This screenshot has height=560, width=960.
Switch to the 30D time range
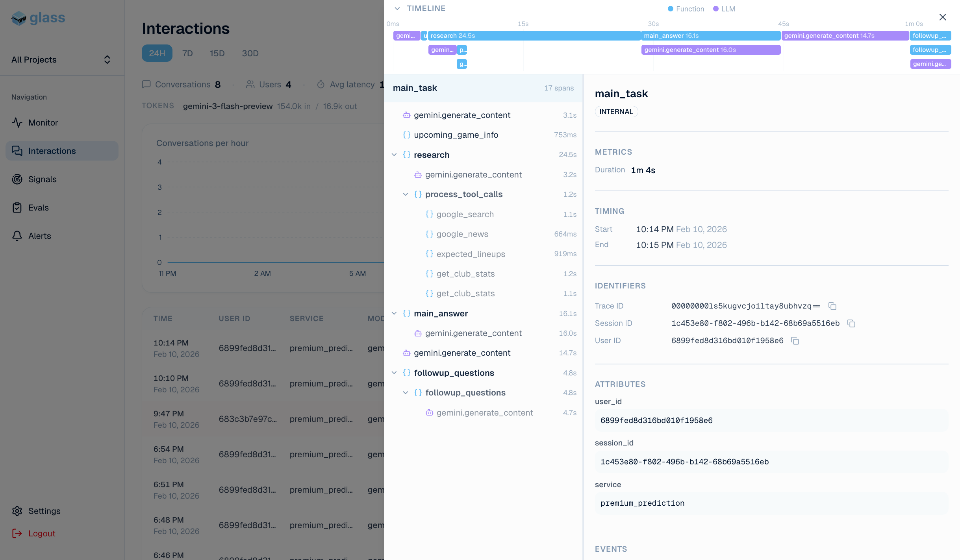point(250,54)
